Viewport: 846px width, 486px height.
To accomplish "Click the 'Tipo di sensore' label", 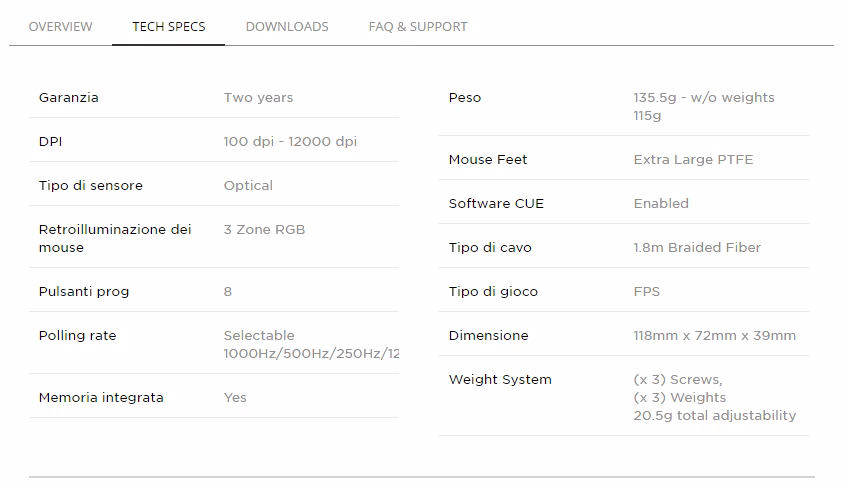I will pos(91,186).
